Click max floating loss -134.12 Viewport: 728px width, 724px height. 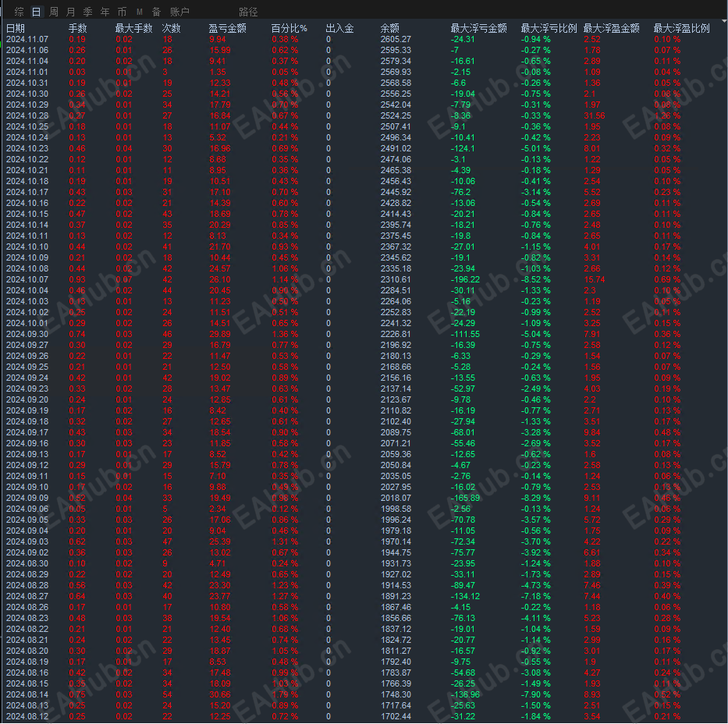(x=465, y=596)
